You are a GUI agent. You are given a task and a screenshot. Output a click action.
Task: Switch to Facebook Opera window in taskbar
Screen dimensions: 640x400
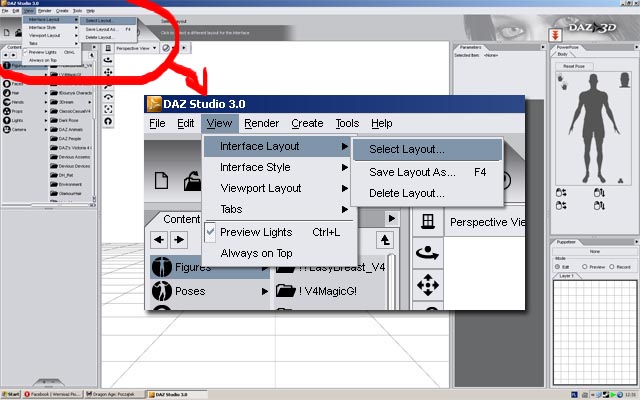(x=53, y=394)
